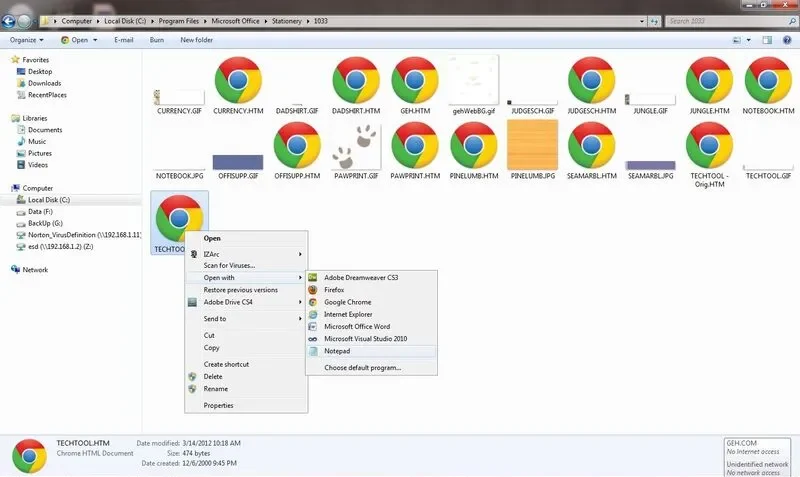Select the NOTEBOOK.HTM file icon
800x477 pixels.
click(768, 81)
